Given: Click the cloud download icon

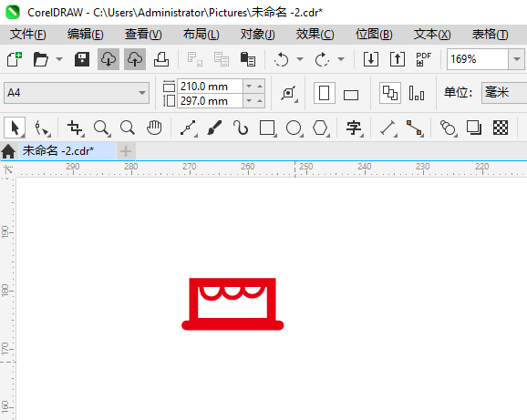Looking at the screenshot, I should pyautogui.click(x=108, y=59).
